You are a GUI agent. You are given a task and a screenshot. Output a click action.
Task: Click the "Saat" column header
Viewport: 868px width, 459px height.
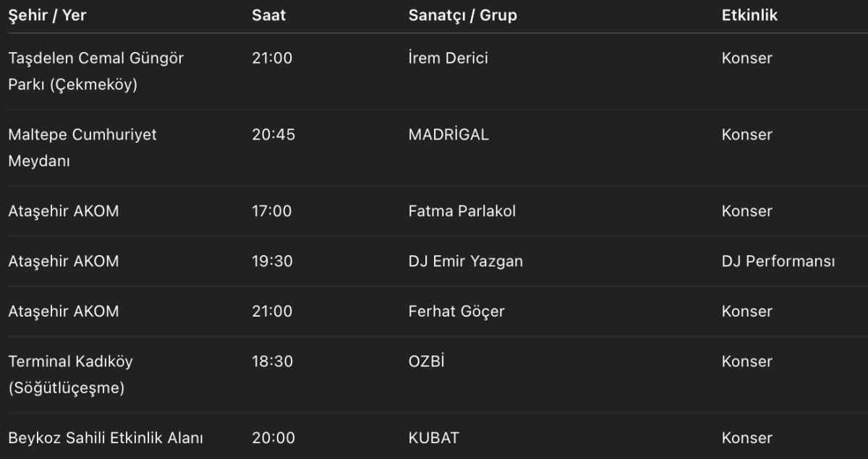[268, 15]
